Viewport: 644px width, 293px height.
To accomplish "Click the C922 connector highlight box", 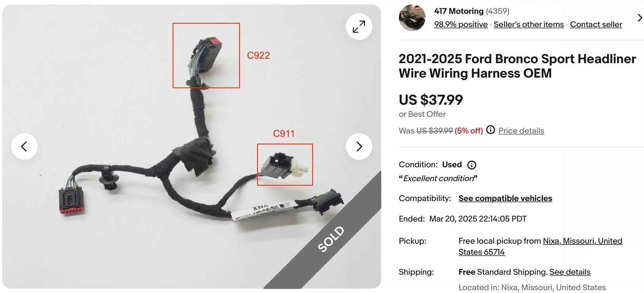I will 206,56.
